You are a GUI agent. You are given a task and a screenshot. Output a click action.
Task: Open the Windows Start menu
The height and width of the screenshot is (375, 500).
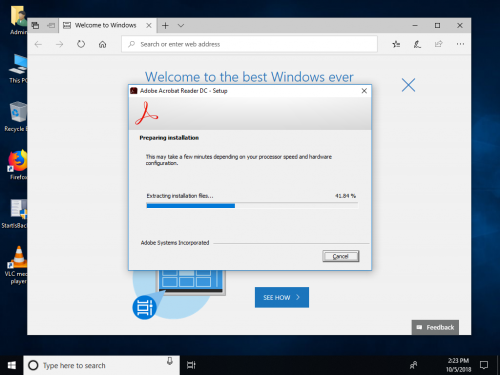point(12,365)
